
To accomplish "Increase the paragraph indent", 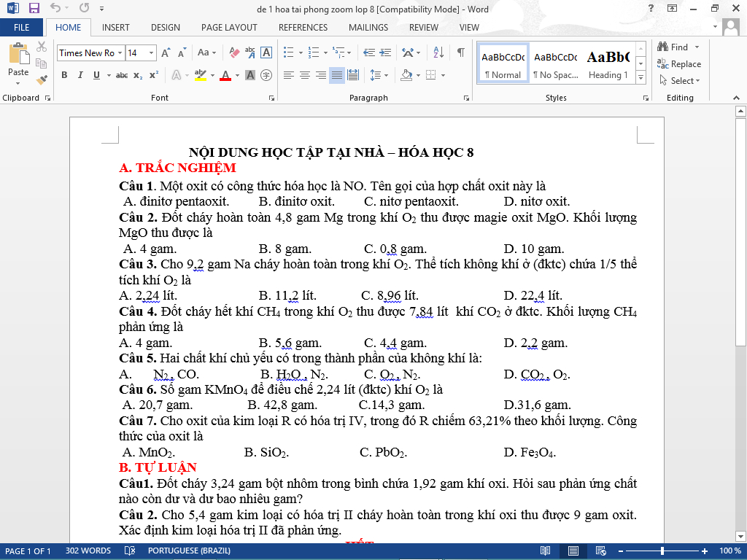I will click(x=385, y=52).
